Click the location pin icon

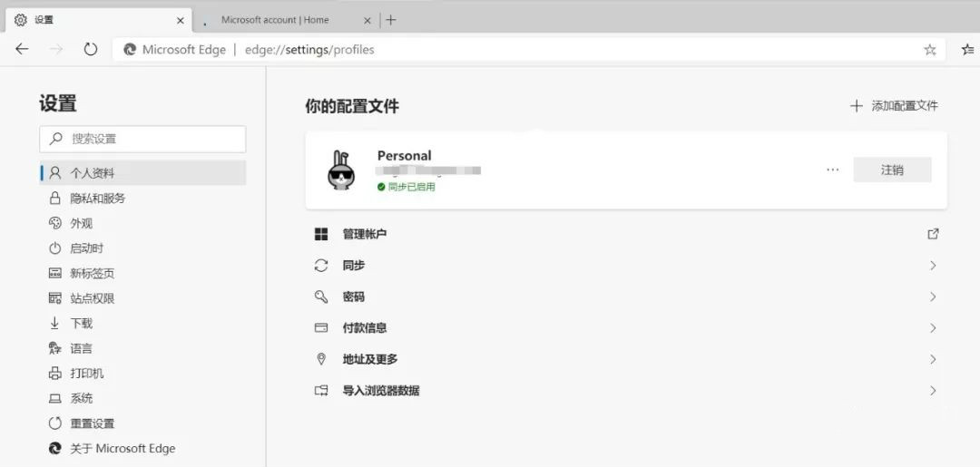click(321, 359)
